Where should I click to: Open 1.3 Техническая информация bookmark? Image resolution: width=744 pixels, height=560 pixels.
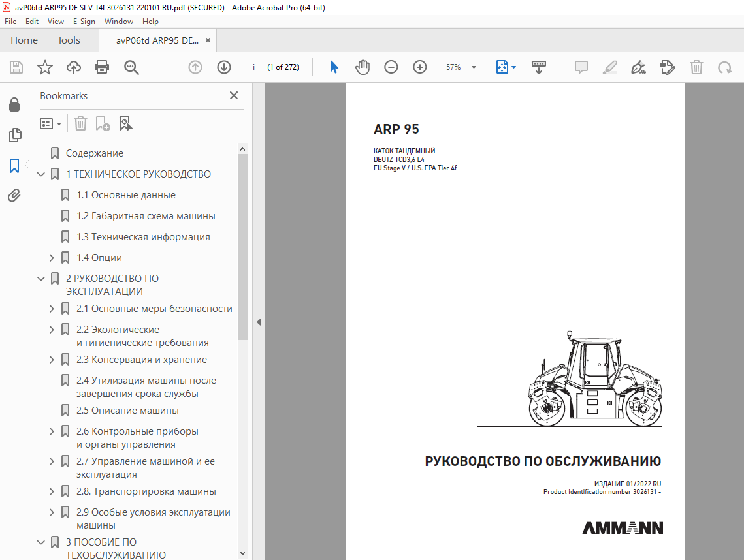coord(143,237)
